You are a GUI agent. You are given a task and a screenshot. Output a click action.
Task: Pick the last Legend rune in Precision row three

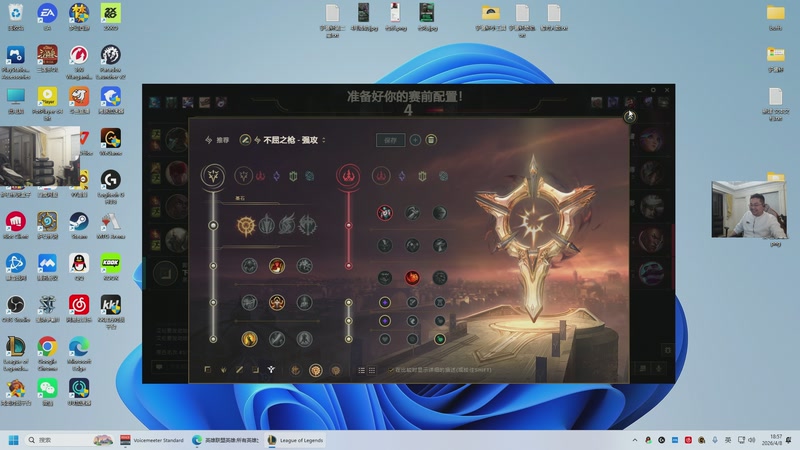click(x=305, y=302)
